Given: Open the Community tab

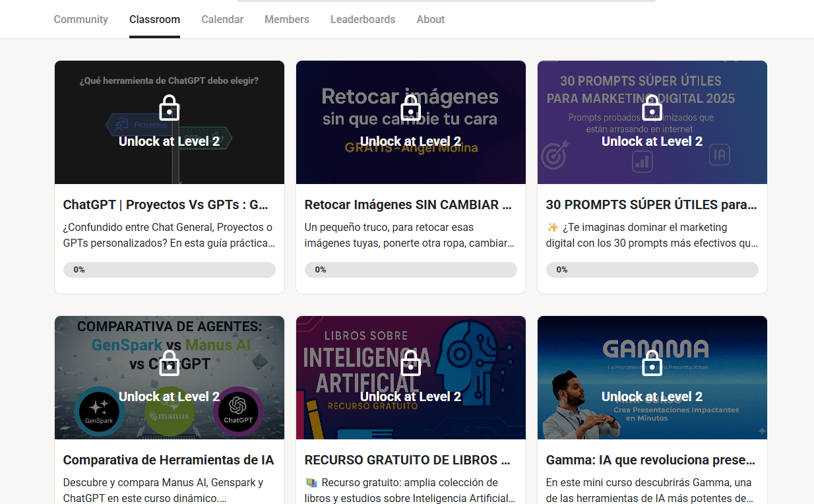Looking at the screenshot, I should click(x=80, y=20).
